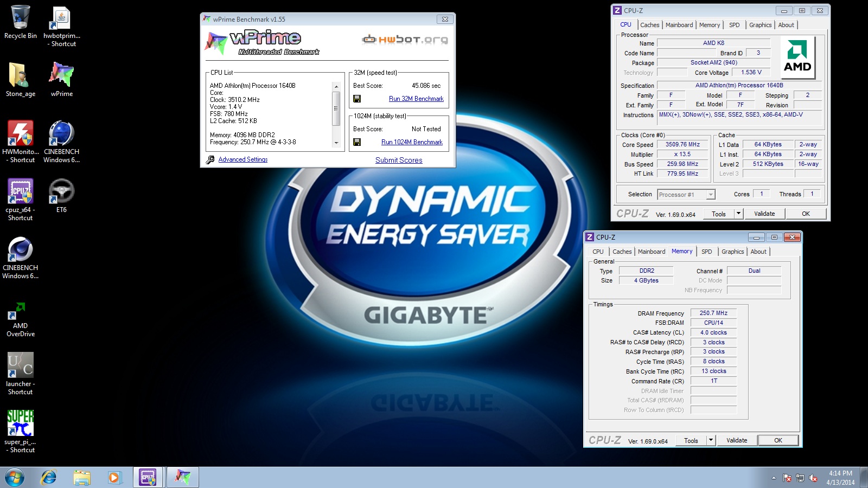
Task: Click Validate button in upper CPU-Z
Action: point(764,214)
